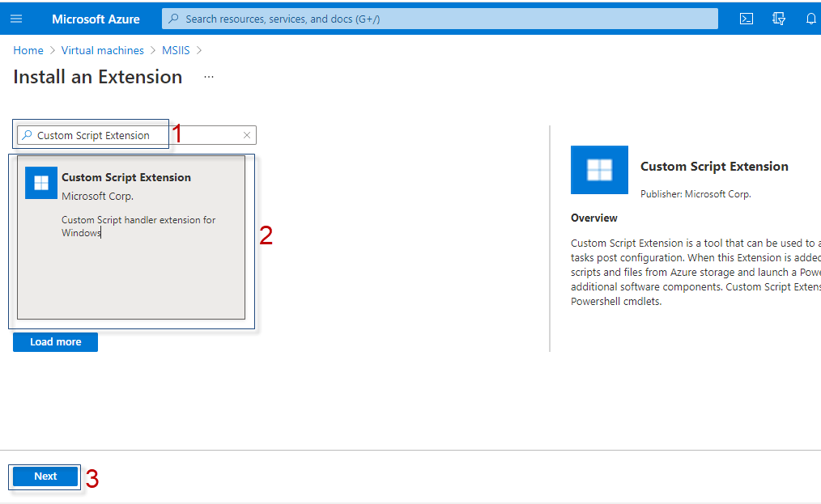Go to the Home breadcrumb
The height and width of the screenshot is (504, 821).
pos(28,50)
